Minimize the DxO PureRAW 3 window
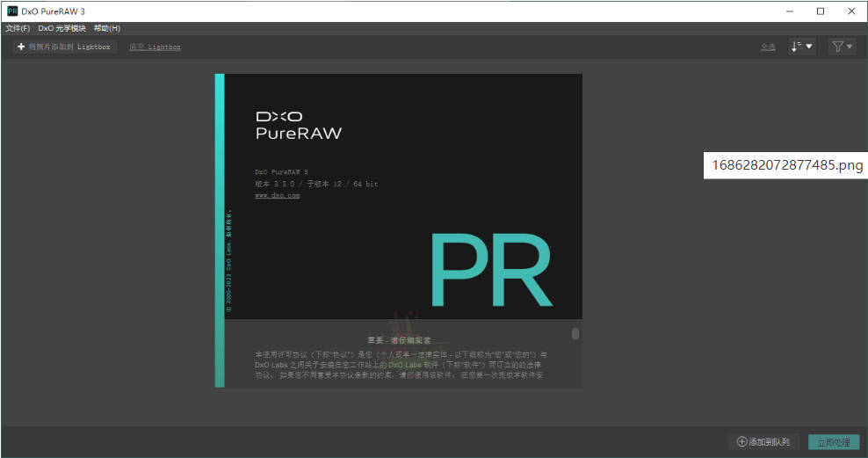 pos(790,11)
